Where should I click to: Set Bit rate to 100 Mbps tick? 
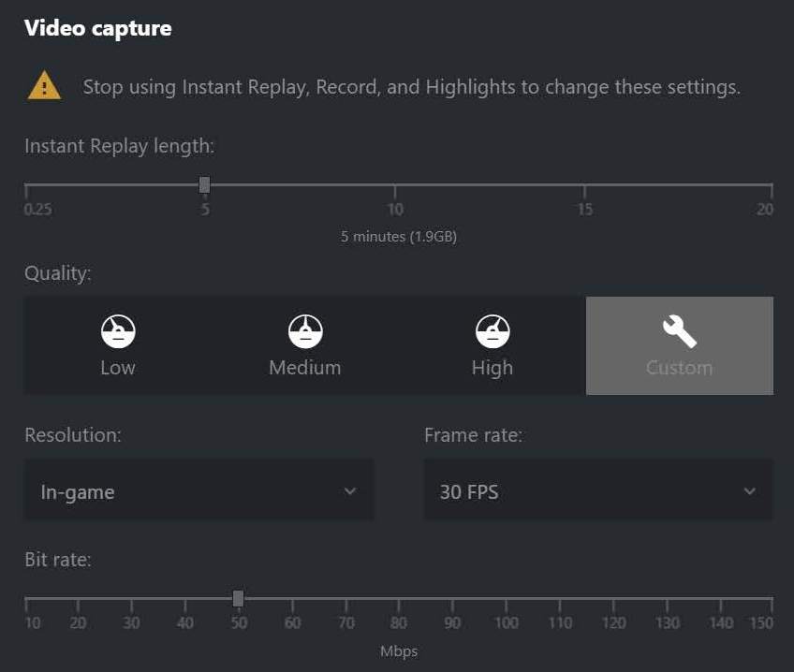507,599
